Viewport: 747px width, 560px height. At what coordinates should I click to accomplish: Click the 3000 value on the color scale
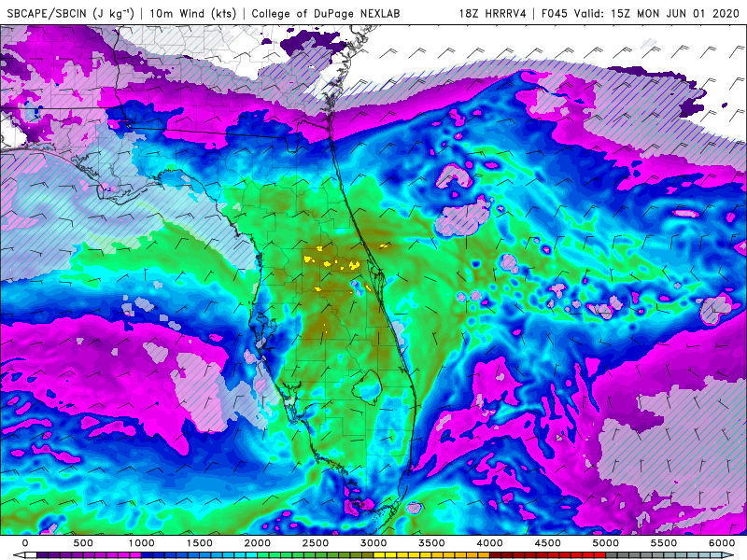tap(374, 543)
